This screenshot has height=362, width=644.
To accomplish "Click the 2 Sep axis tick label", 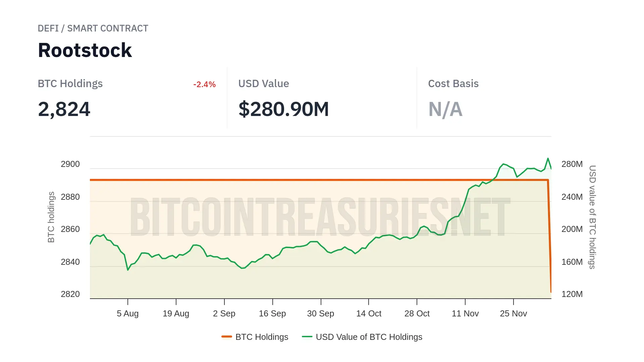I will tap(224, 314).
